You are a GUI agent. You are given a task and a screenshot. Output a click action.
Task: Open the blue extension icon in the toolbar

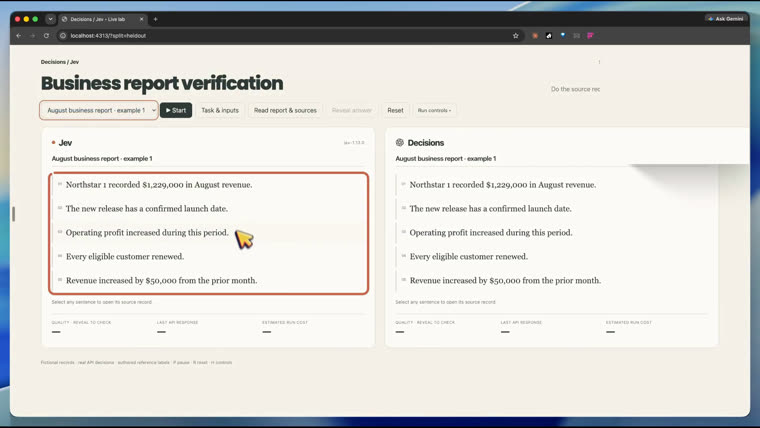563,35
